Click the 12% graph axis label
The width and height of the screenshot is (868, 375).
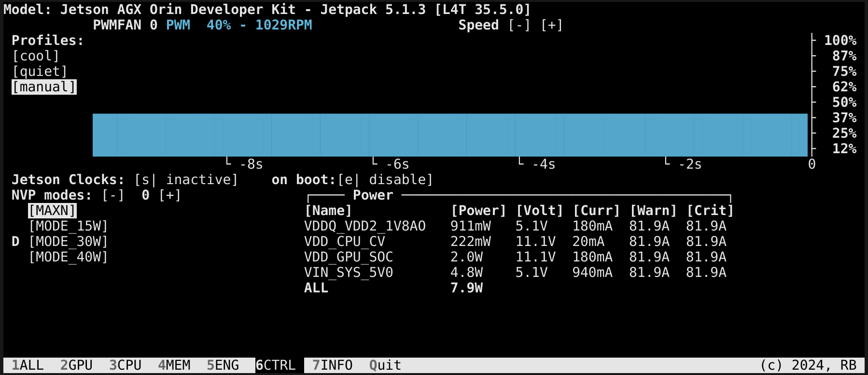pos(844,149)
